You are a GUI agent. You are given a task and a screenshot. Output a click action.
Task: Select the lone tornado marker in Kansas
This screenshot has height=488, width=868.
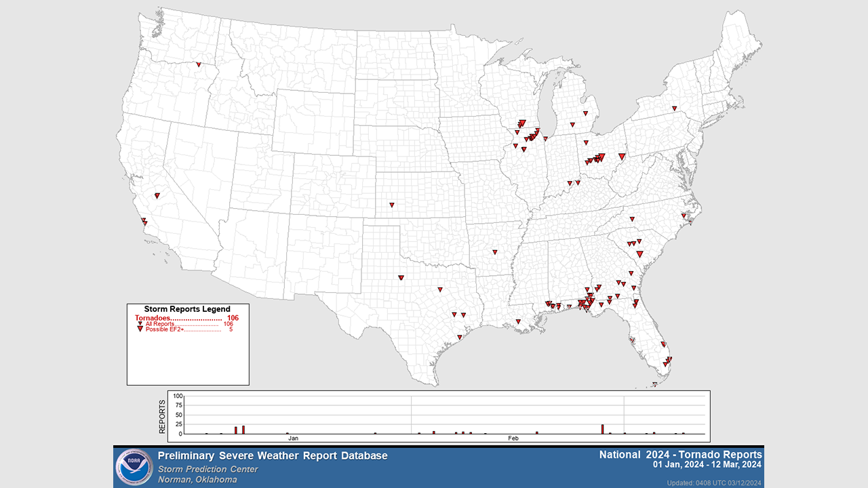click(391, 204)
